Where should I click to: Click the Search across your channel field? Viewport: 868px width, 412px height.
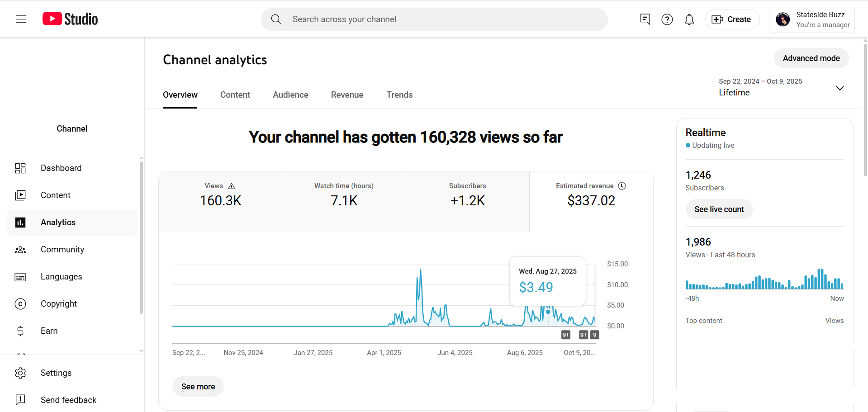tap(434, 19)
